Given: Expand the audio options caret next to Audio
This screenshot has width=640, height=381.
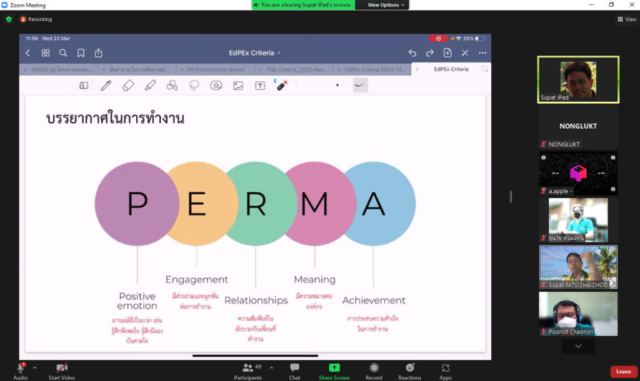Looking at the screenshot, I should [x=35, y=368].
